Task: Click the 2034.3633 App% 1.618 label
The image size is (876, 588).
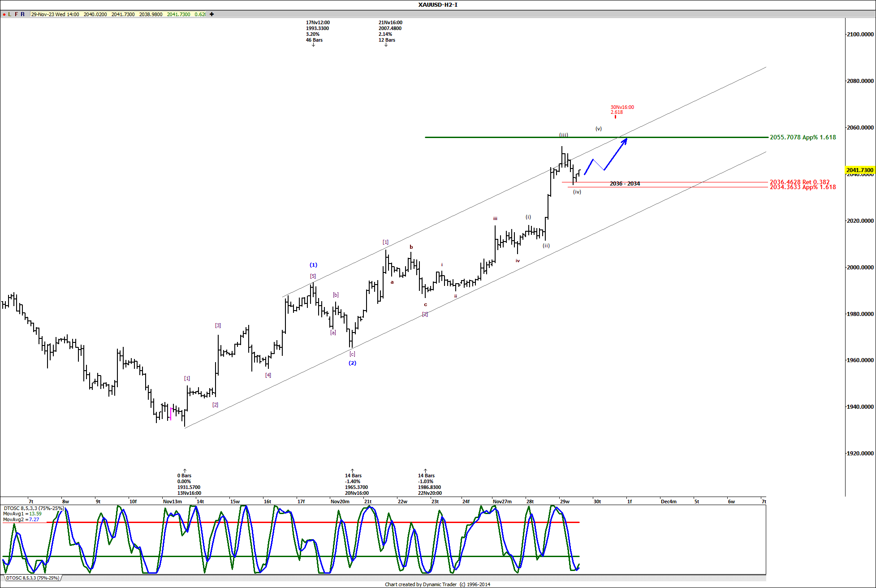Action: pyautogui.click(x=803, y=187)
